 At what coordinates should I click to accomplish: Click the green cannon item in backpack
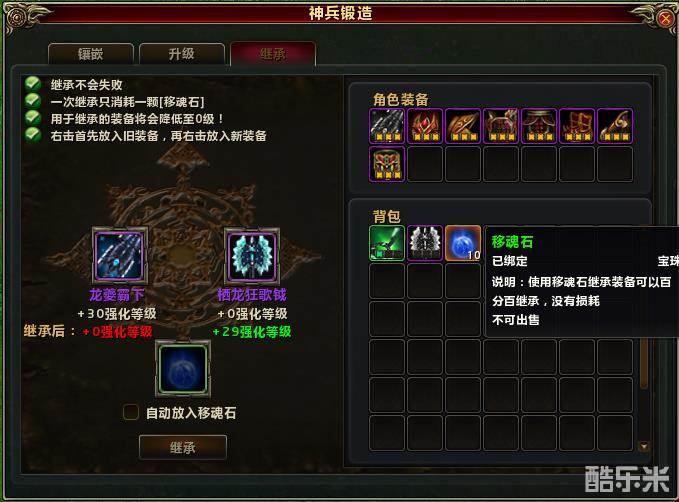click(x=387, y=243)
